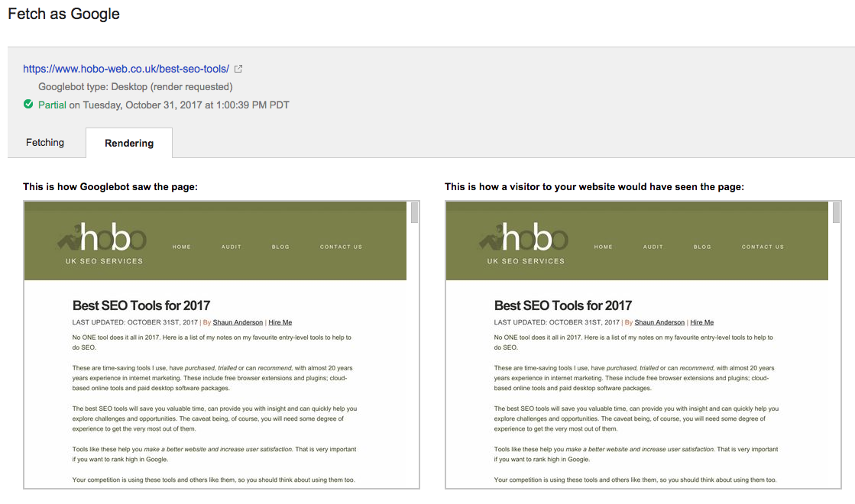The image size is (855, 504).
Task: Click the green Partial status checkmark icon
Action: pyautogui.click(x=28, y=104)
